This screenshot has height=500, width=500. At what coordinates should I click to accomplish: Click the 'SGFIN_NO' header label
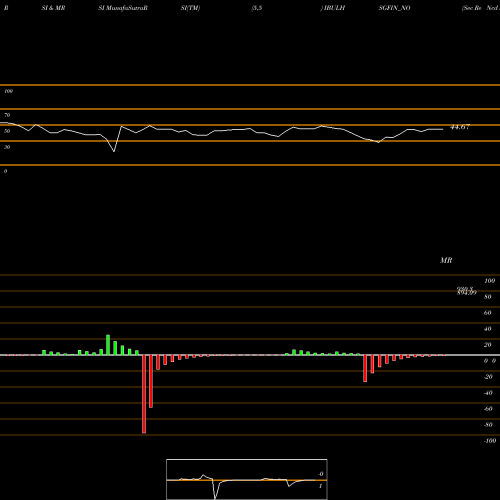394,8
